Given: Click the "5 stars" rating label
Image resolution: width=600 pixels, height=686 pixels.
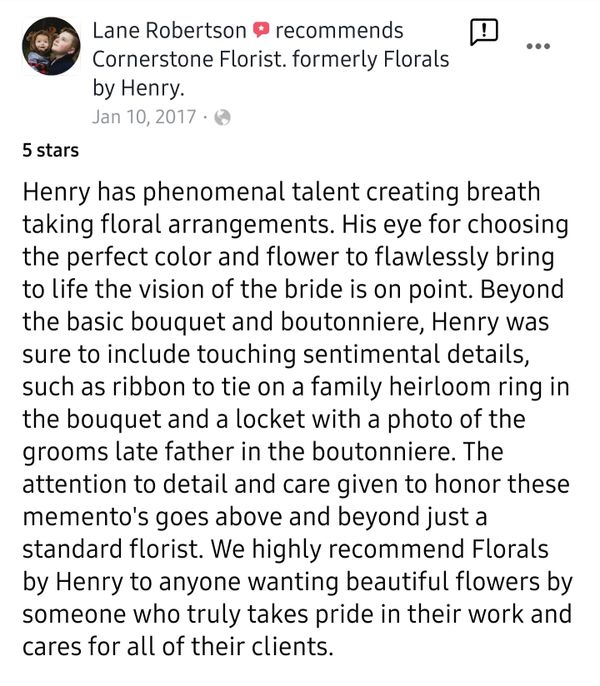Looking at the screenshot, I should 51,151.
